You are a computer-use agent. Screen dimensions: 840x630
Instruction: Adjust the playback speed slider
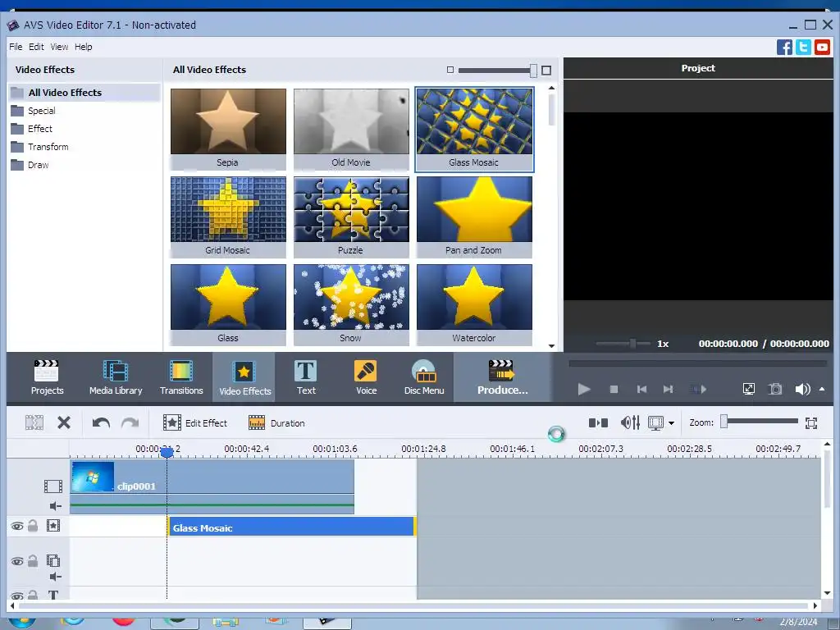coord(632,344)
